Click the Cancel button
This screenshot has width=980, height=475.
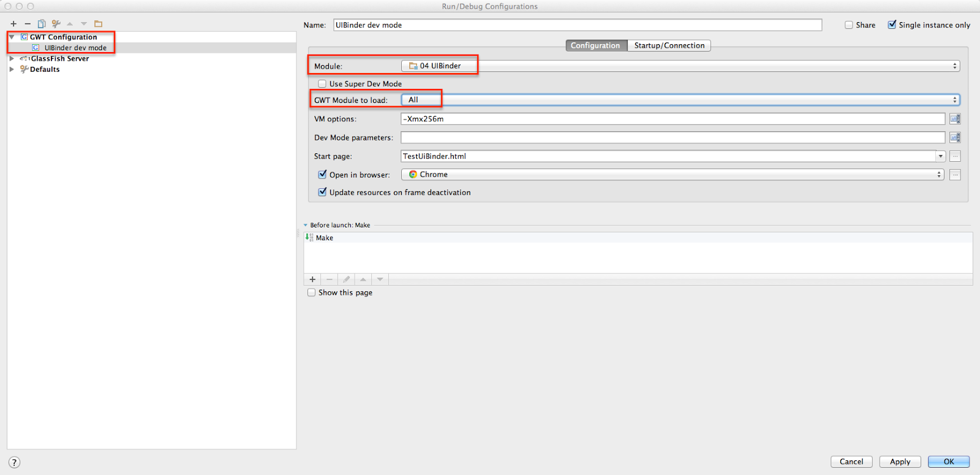pyautogui.click(x=851, y=462)
